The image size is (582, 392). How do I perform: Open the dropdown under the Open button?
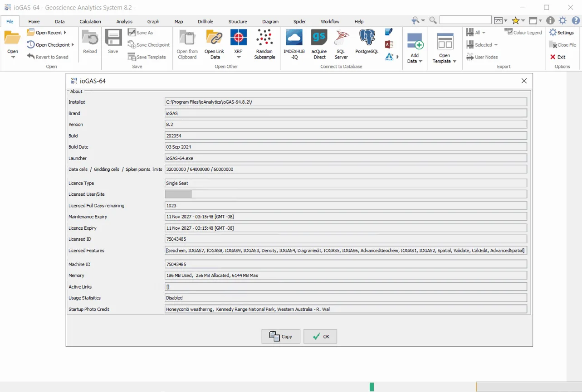pyautogui.click(x=13, y=57)
